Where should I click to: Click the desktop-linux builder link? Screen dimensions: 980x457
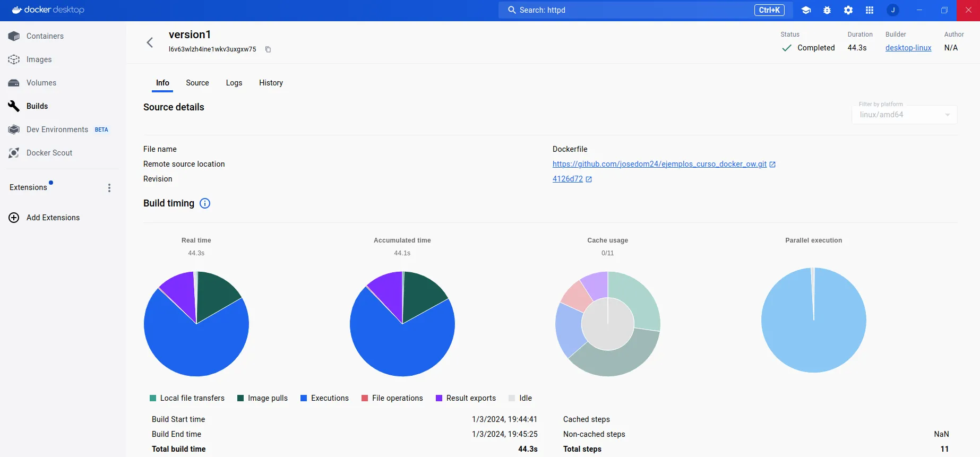coord(908,48)
